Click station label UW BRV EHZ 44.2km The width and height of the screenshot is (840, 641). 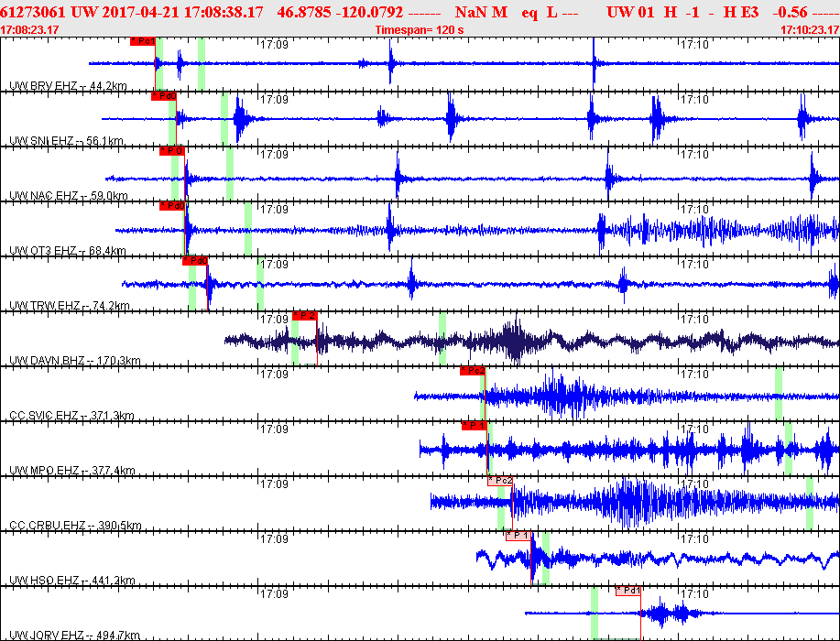pos(68,86)
